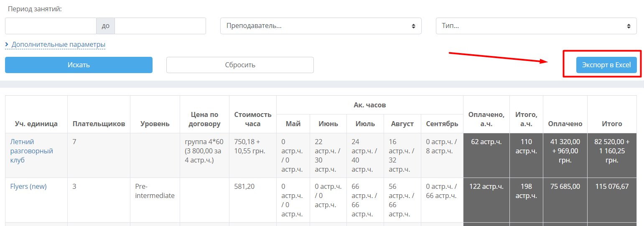Image resolution: width=644 pixels, height=226 pixels.
Task: Click the Июнь column header
Action: pyautogui.click(x=328, y=124)
